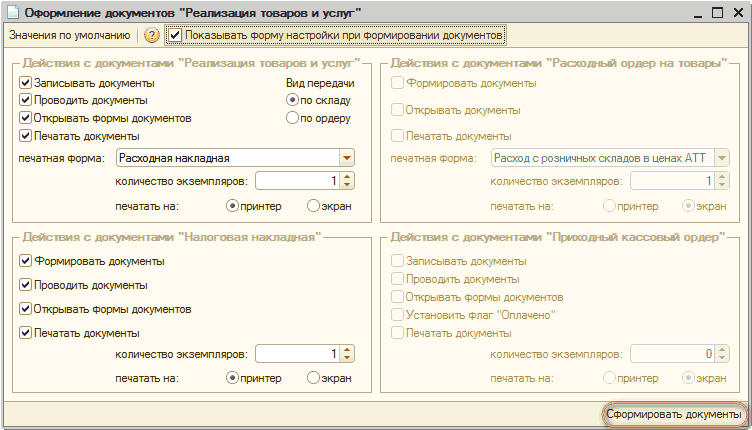The height and width of the screenshot is (430, 752).
Task: Toggle 'Печатать документы' in Реализация section
Action: coord(25,135)
